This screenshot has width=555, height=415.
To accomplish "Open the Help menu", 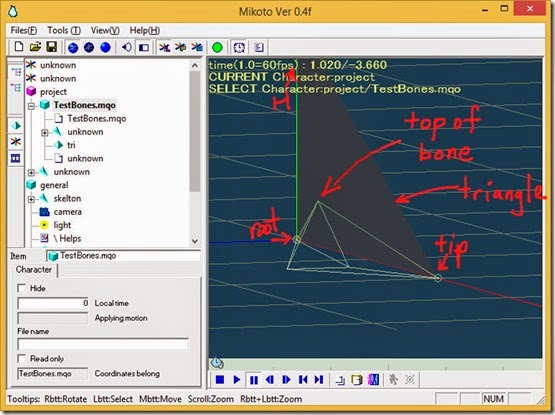I will pyautogui.click(x=144, y=30).
